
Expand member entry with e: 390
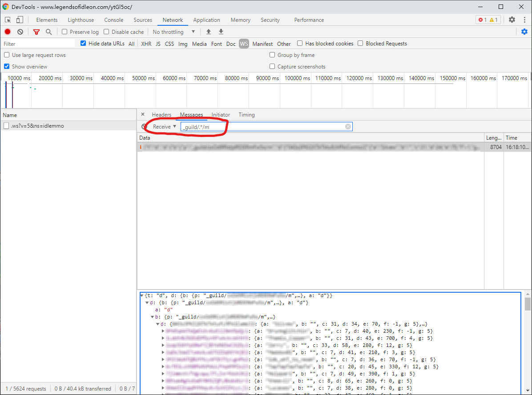coord(163,374)
